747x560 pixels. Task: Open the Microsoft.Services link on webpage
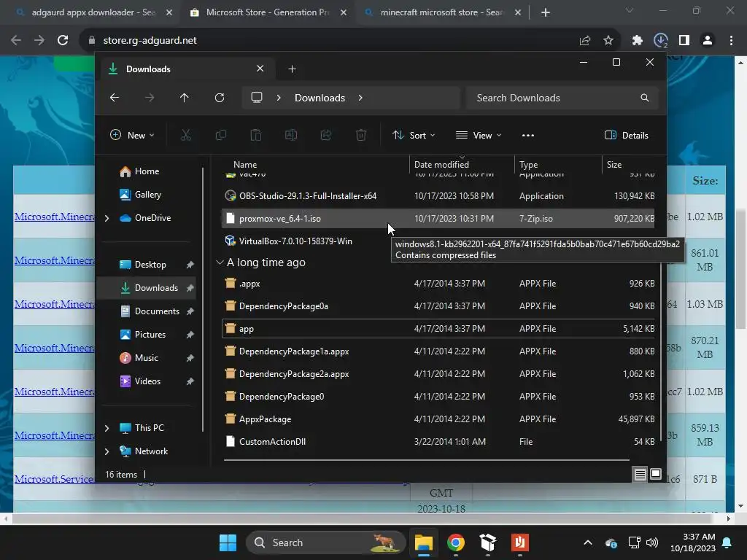point(54,479)
